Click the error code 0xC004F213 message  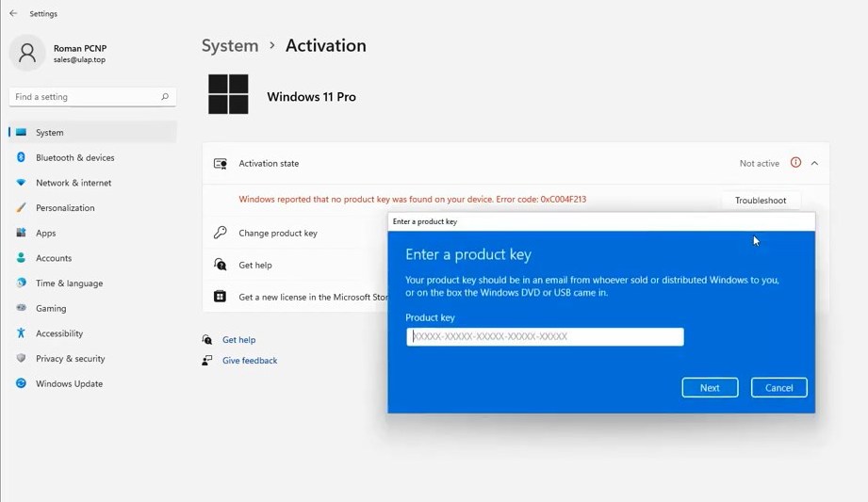[x=413, y=200]
